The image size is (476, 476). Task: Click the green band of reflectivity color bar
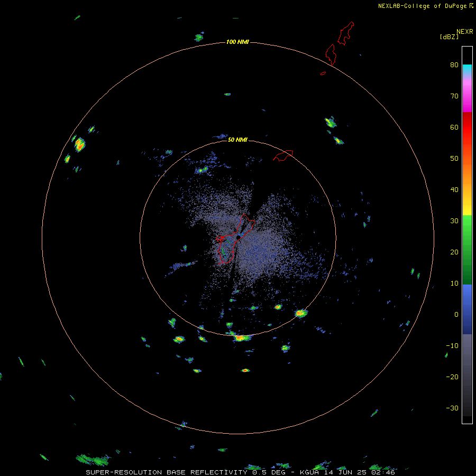tap(467, 250)
